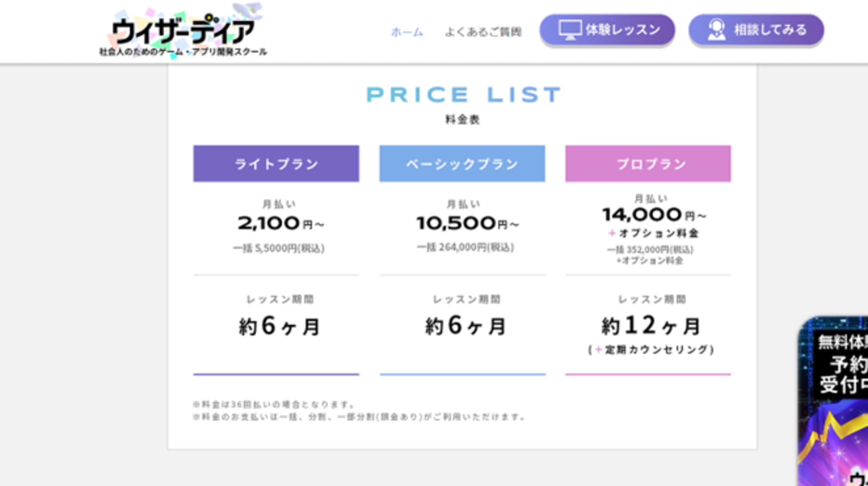
Task: Select the purple ライトプラン header
Action: (276, 164)
